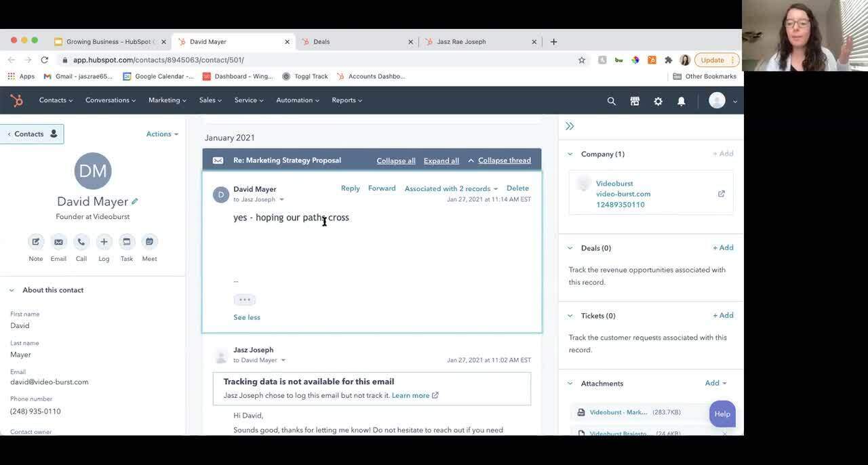Reply to David Mayer's email
This screenshot has width=868, height=465.
pos(351,188)
